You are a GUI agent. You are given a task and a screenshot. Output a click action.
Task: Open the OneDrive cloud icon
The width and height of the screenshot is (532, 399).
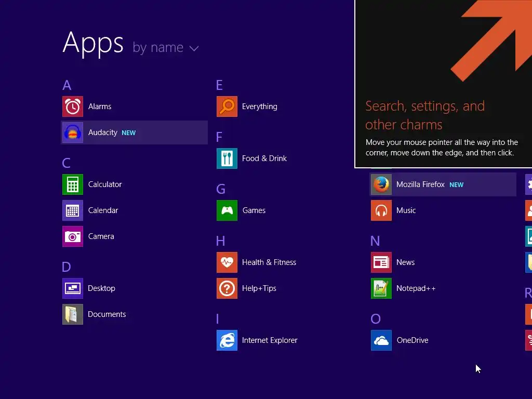pos(381,340)
